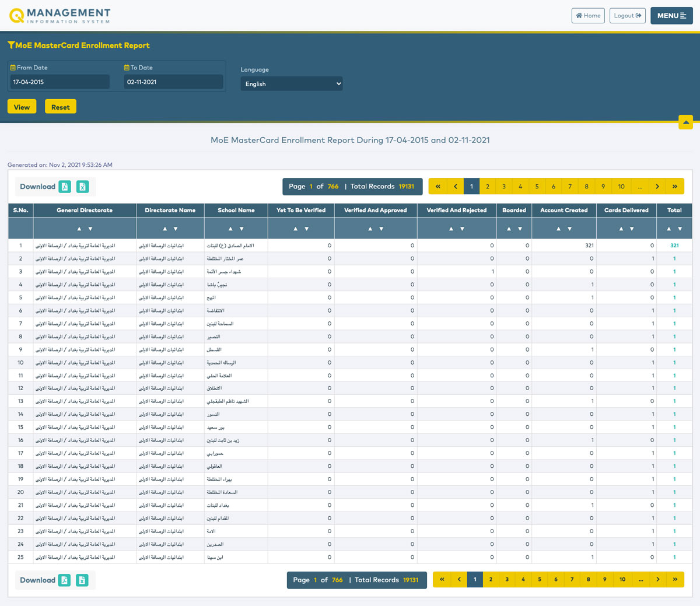Click the S.No. column header
This screenshot has width=700, height=606.
click(x=20, y=210)
